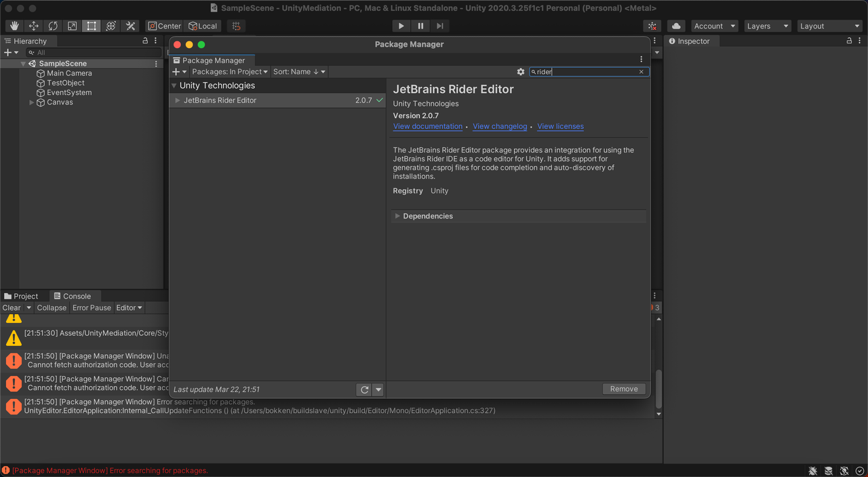Open the Console Editor dropdown

[129, 307]
